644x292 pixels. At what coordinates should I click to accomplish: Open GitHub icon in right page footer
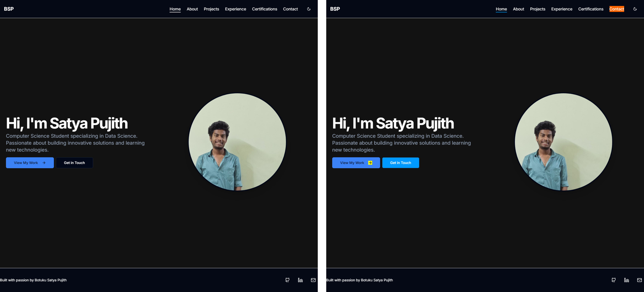click(613, 280)
